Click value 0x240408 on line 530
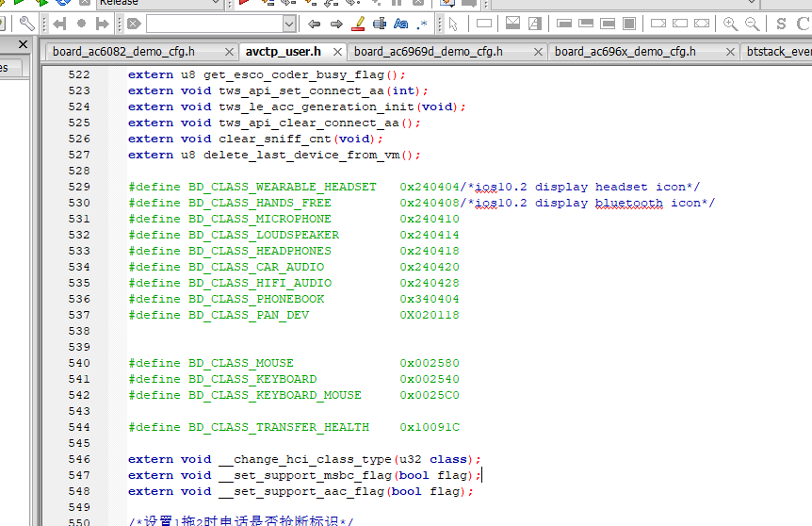 click(430, 203)
